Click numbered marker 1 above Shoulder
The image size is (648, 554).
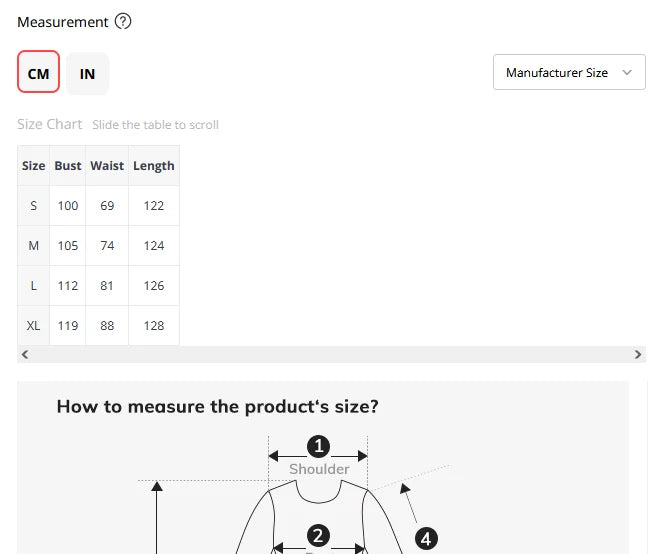point(318,446)
